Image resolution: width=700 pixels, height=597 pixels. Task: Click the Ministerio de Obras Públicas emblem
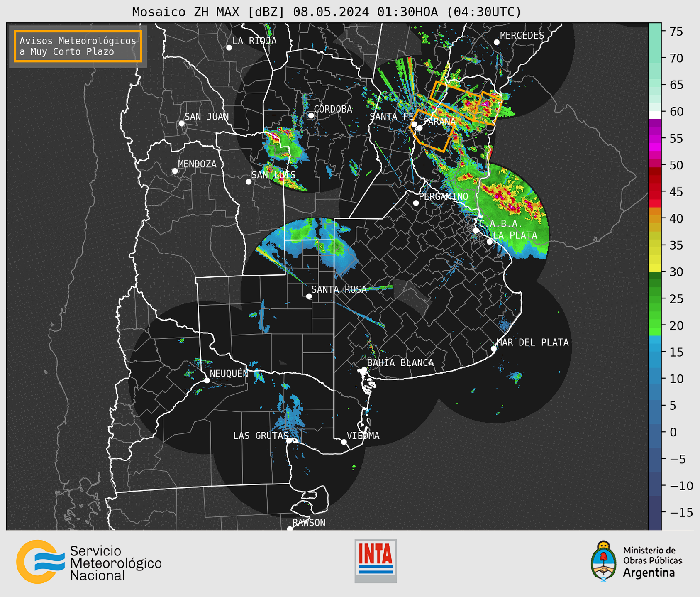click(x=604, y=561)
